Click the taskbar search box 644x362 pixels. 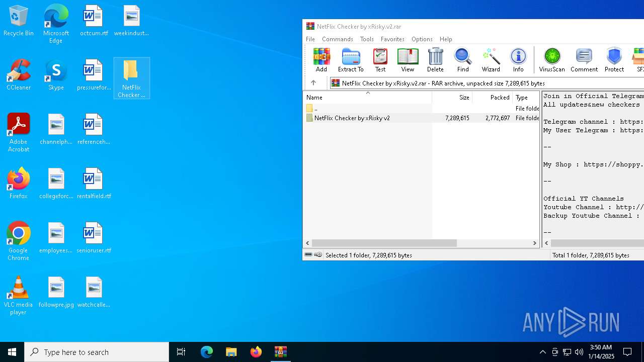pyautogui.click(x=97, y=352)
